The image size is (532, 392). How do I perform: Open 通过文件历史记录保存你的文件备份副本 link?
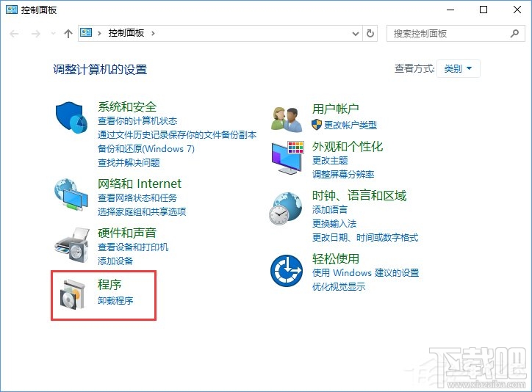click(177, 135)
